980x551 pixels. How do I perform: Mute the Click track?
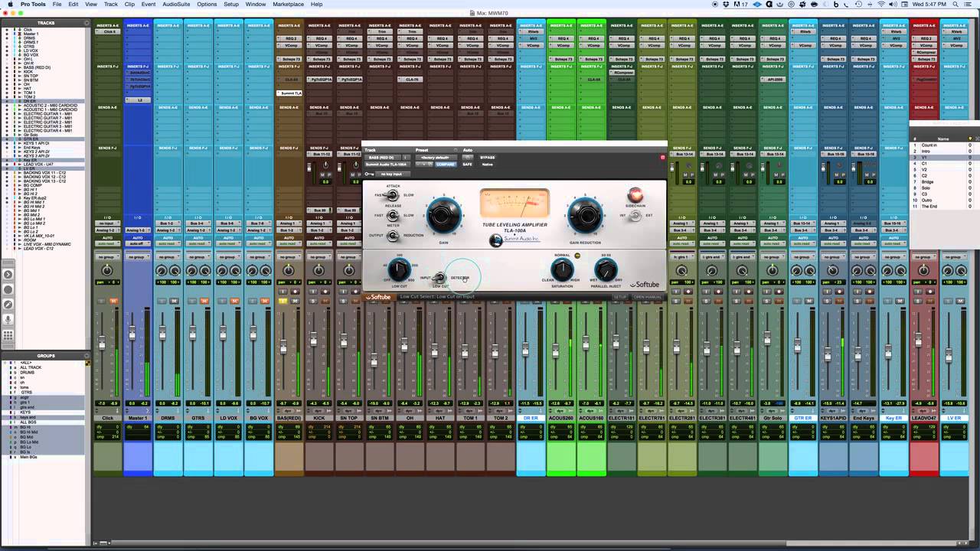click(x=113, y=301)
